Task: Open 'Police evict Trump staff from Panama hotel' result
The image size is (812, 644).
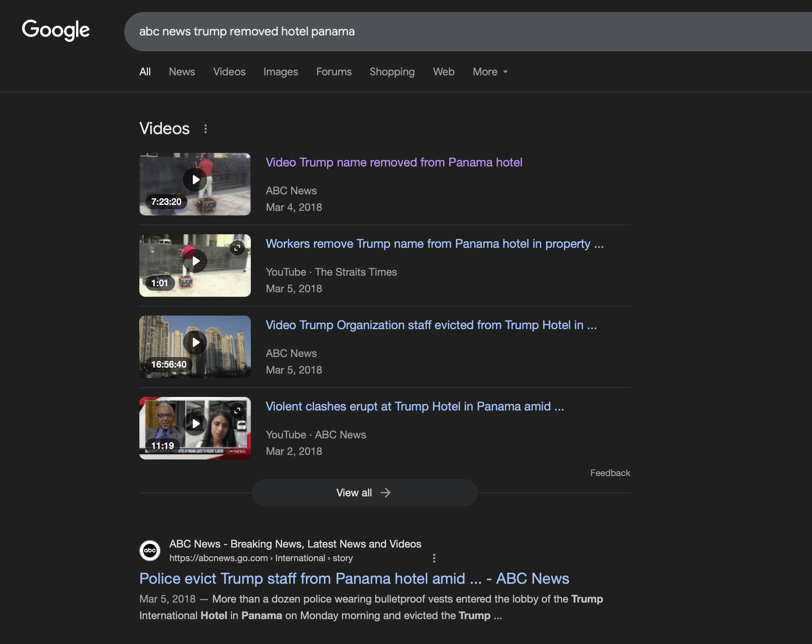Action: tap(354, 578)
